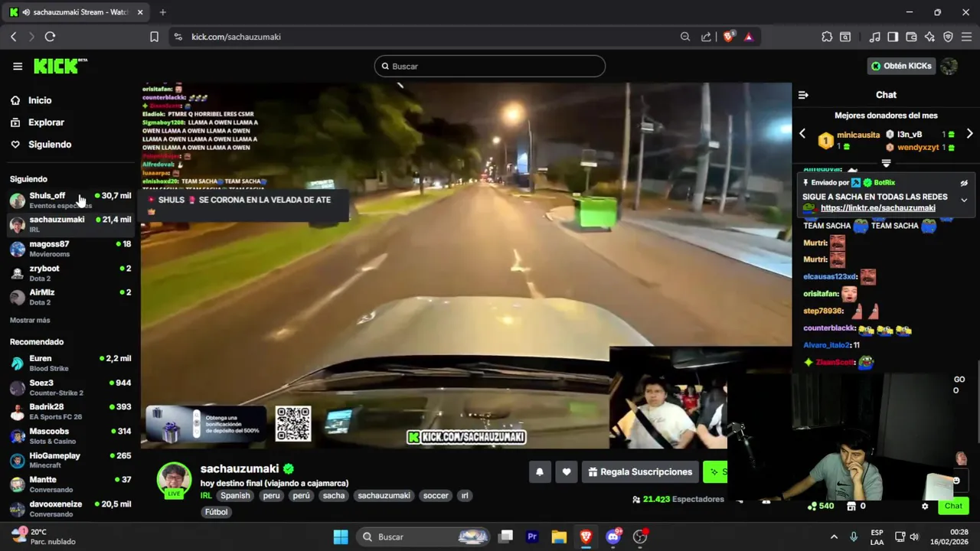Open Siguiendo in the sidebar
This screenshot has width=980, height=551.
pos(50,145)
